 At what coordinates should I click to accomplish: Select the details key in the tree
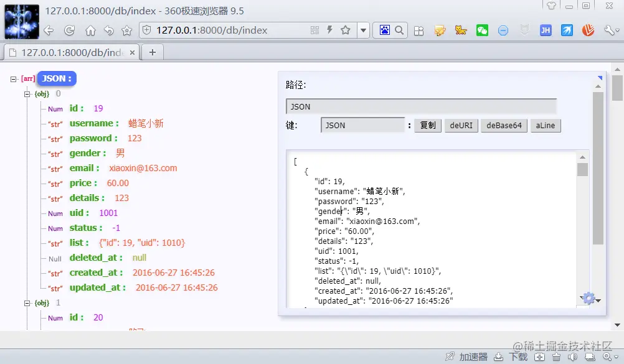[x=87, y=198]
